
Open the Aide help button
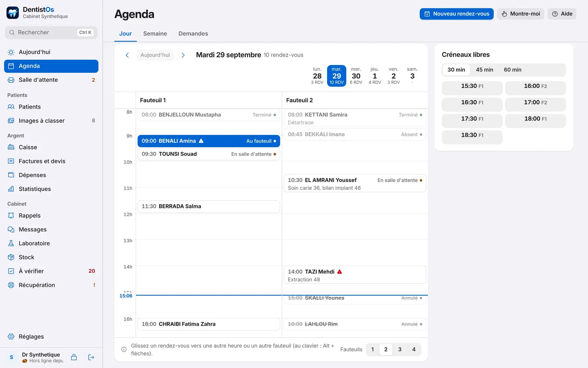tap(562, 14)
